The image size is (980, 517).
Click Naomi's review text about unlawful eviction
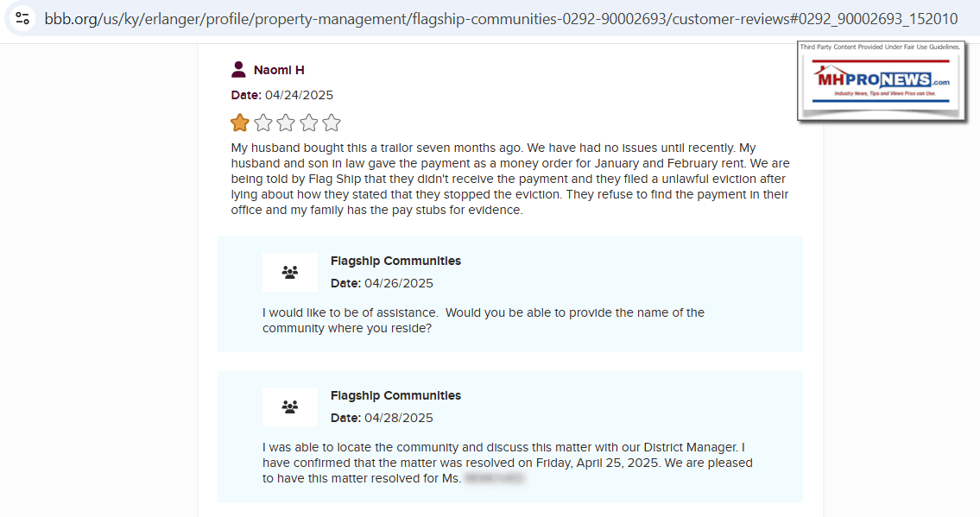click(x=509, y=179)
